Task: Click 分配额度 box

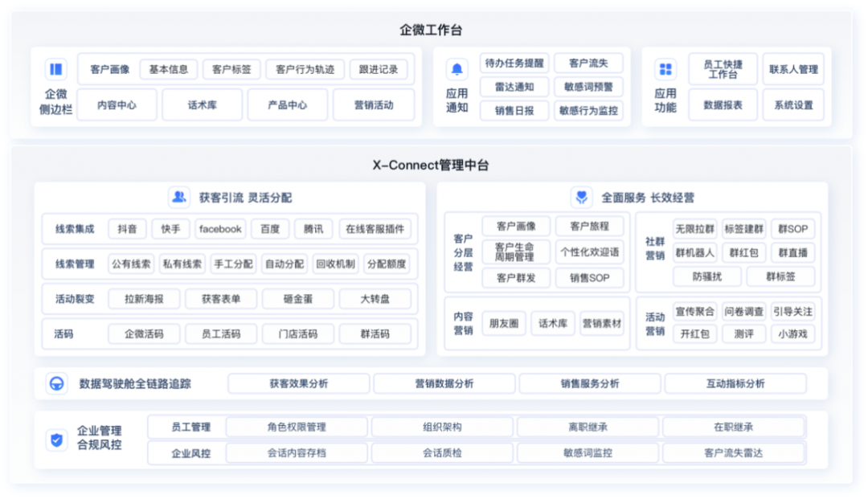Action: [x=387, y=264]
